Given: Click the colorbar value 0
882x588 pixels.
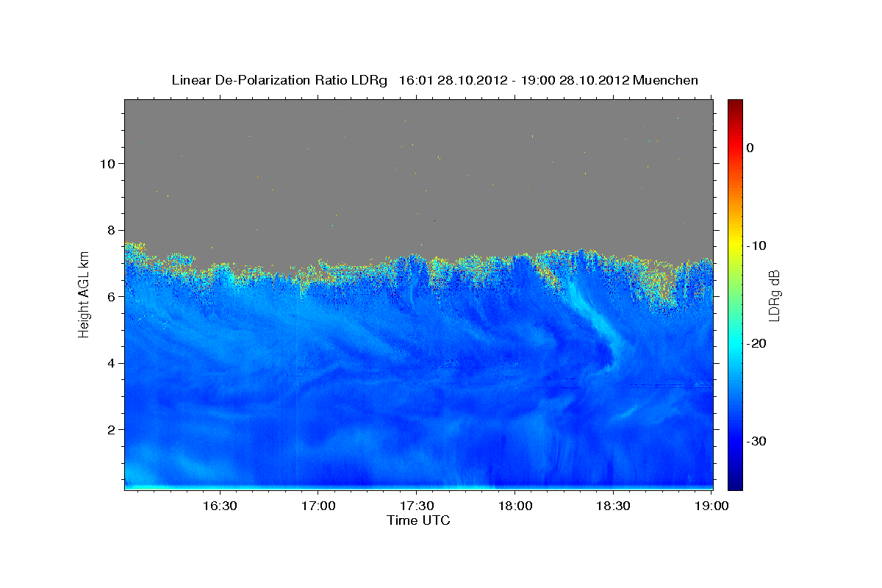Looking at the screenshot, I should click(x=750, y=148).
